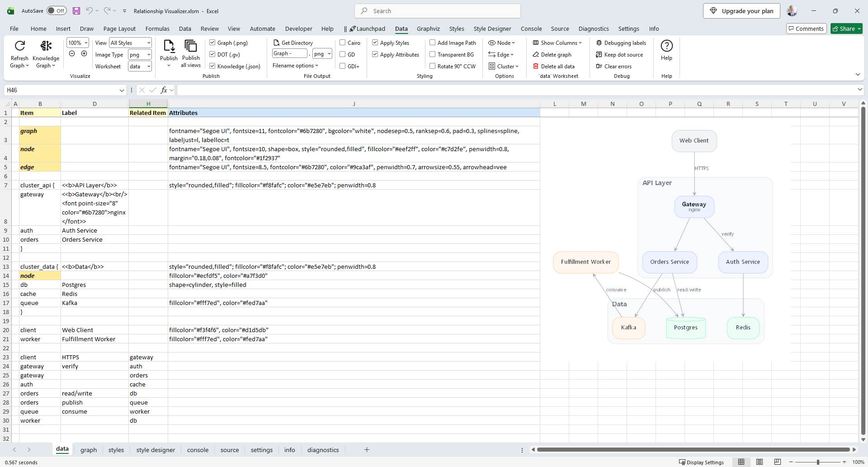Click the Debugging labels icon

599,43
